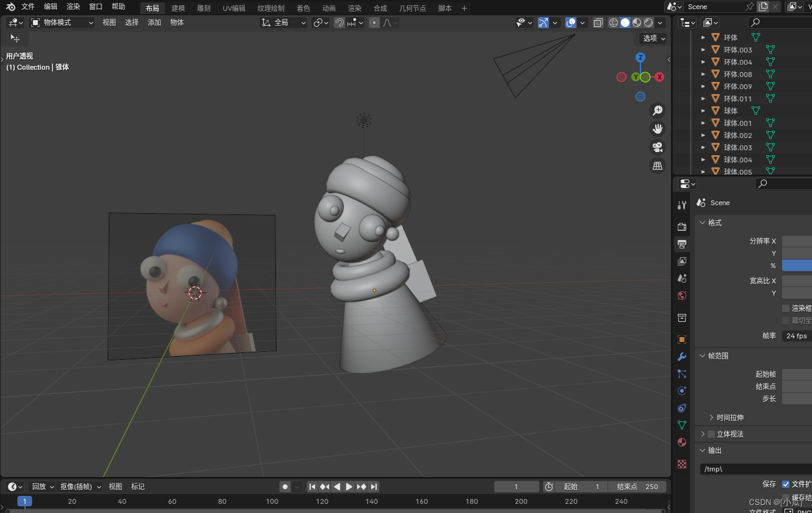Open the Output properties tab
Image resolution: width=812 pixels, height=513 pixels.
pos(682,244)
